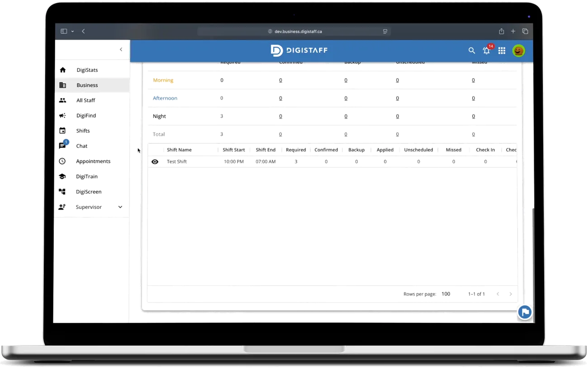588x368 pixels.
Task: Sort by Shift Name column header
Action: pyautogui.click(x=179, y=150)
